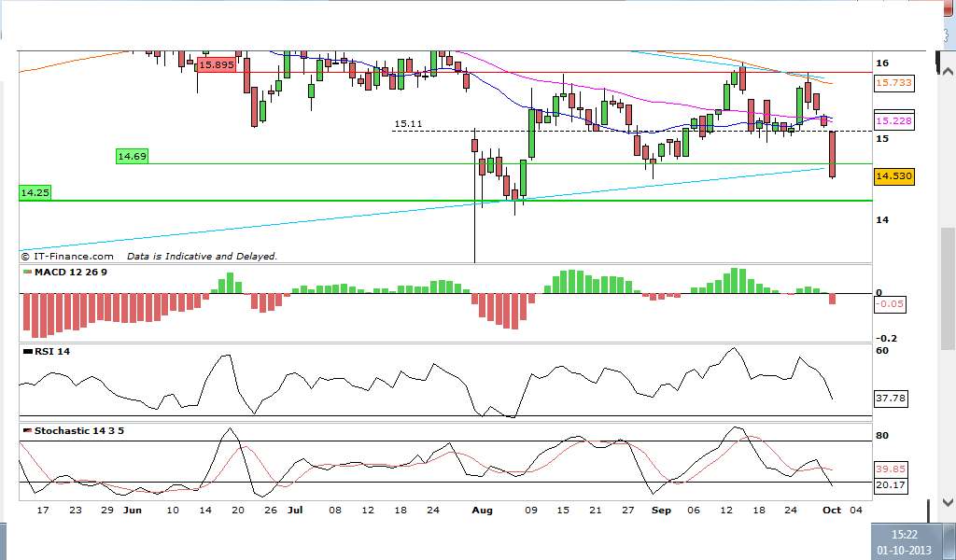Click the copyright symbol before IT-Finance.com
The height and width of the screenshot is (560, 956).
pyautogui.click(x=25, y=257)
